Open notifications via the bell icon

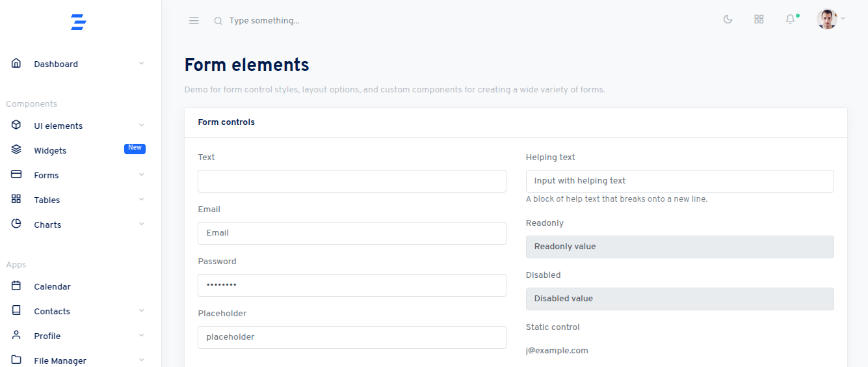point(790,20)
